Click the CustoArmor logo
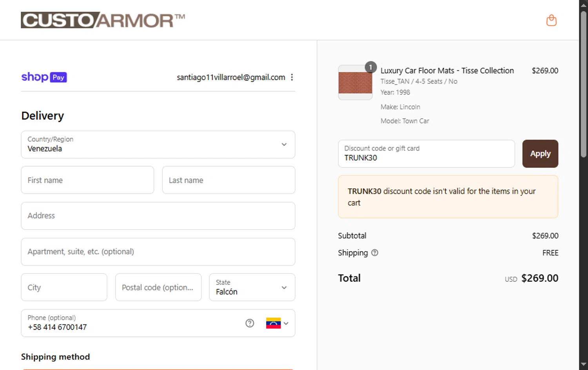 (x=103, y=20)
